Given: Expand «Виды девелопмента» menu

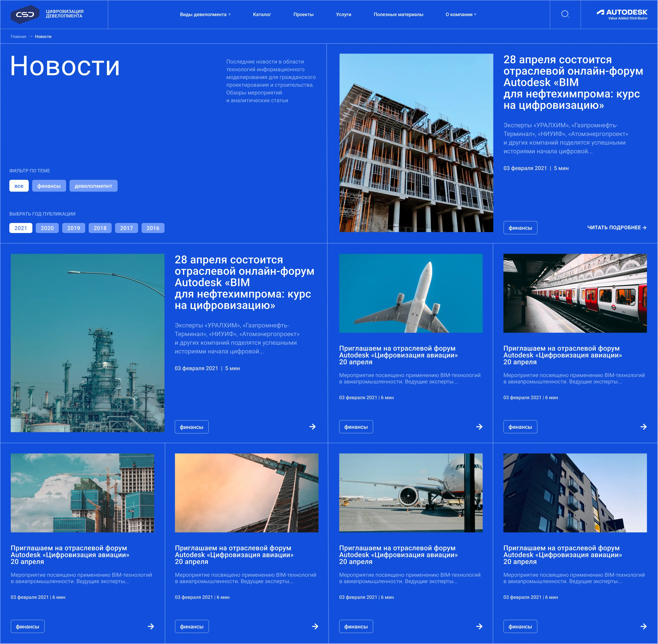Looking at the screenshot, I should point(205,15).
